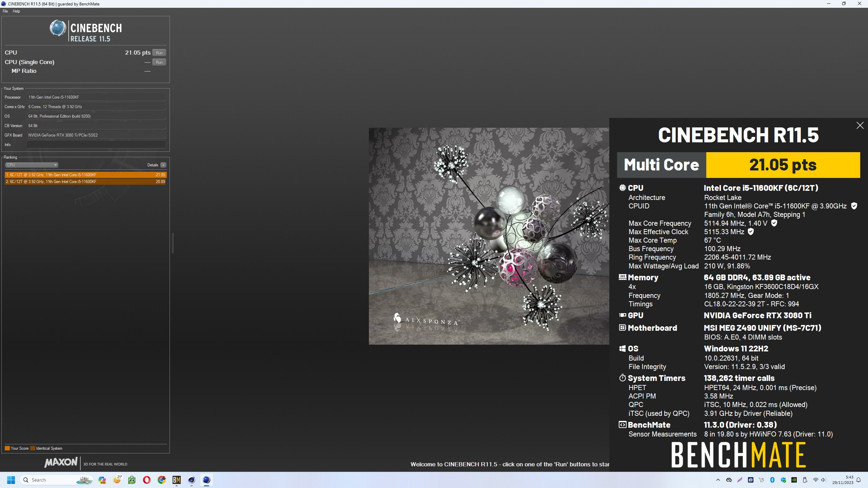Click the Intel Core i5-11600KF (6C/12T) heading
Viewport: 868px width, 488px height.
pyautogui.click(x=761, y=188)
